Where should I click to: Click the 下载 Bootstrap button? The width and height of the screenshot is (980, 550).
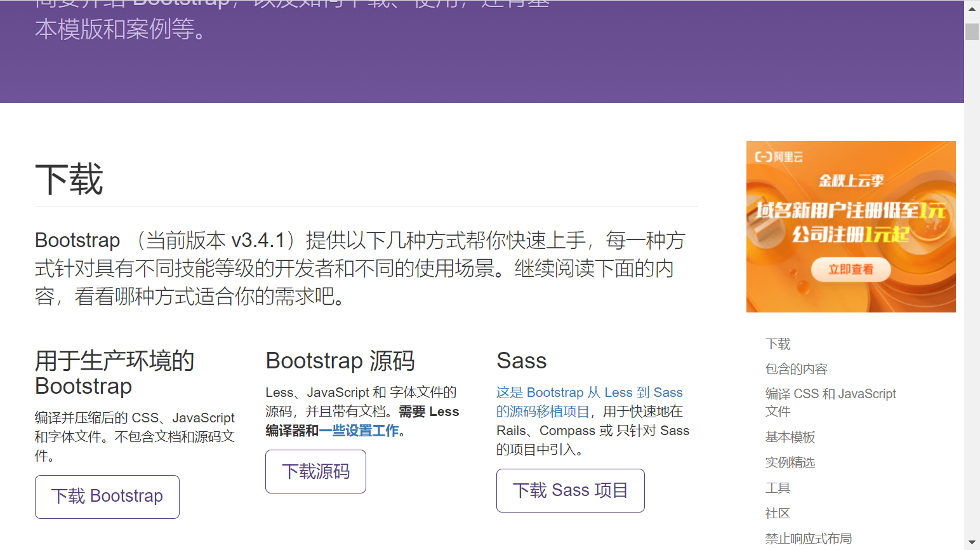(x=107, y=496)
